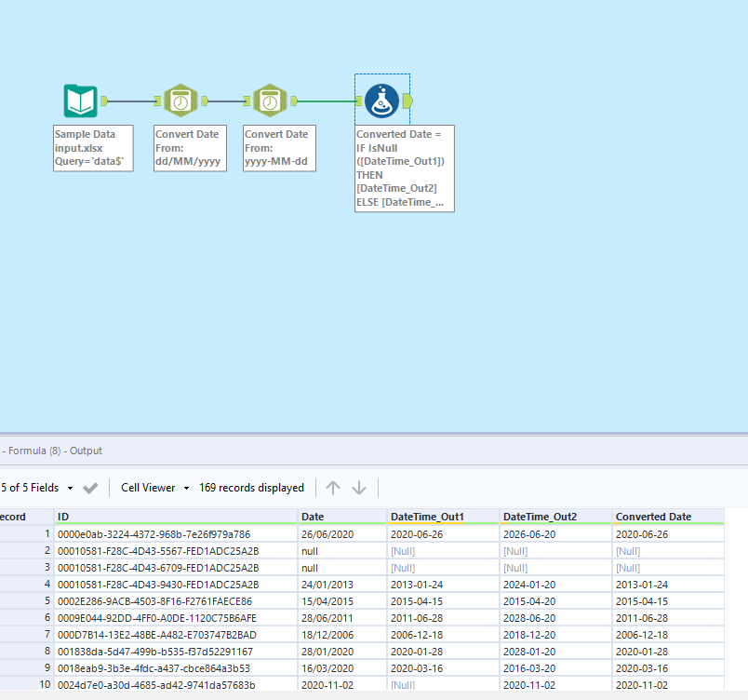
Task: Select record number 7 row header
Action: pyautogui.click(x=27, y=635)
